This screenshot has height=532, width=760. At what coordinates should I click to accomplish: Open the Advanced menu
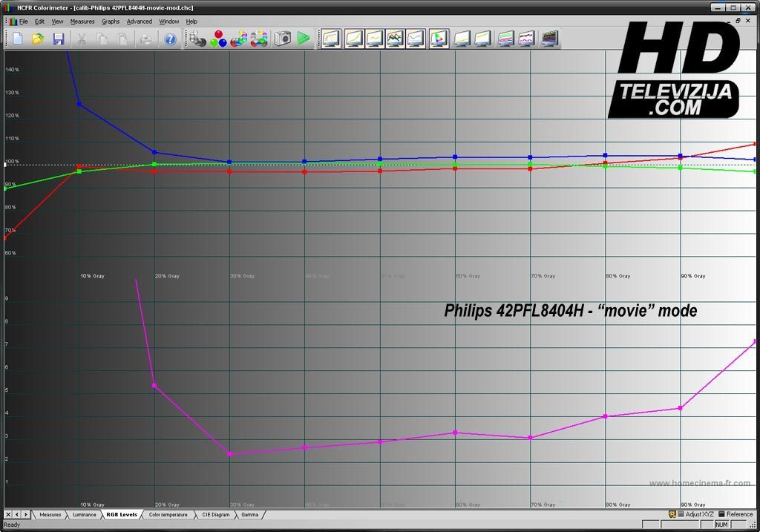click(x=139, y=22)
